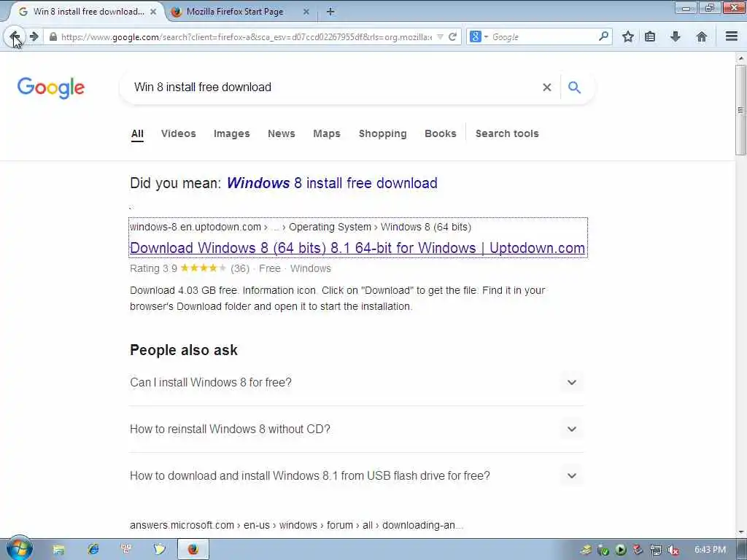
Task: Click Firefox taskbar button
Action: point(193,549)
